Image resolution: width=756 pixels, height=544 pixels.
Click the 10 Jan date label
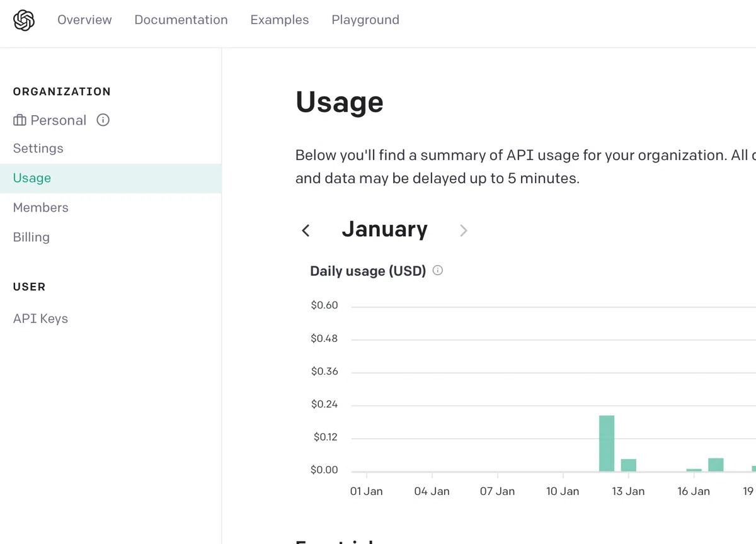(563, 492)
